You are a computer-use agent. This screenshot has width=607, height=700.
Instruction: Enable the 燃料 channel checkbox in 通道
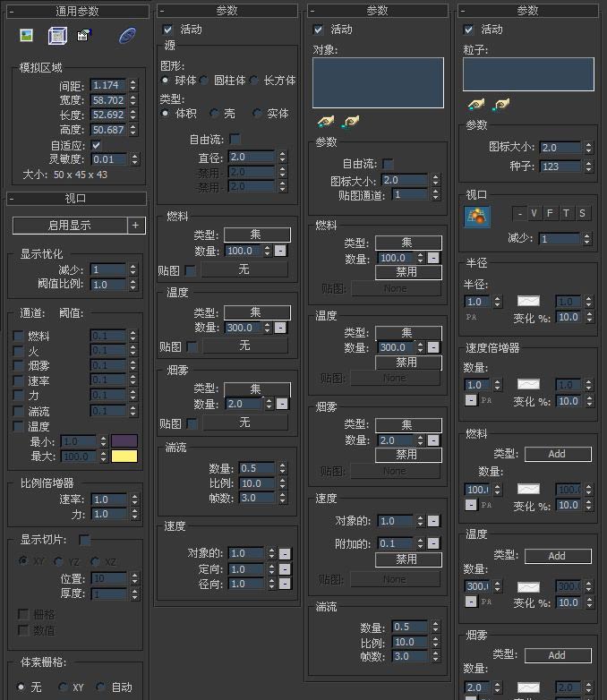coord(18,336)
